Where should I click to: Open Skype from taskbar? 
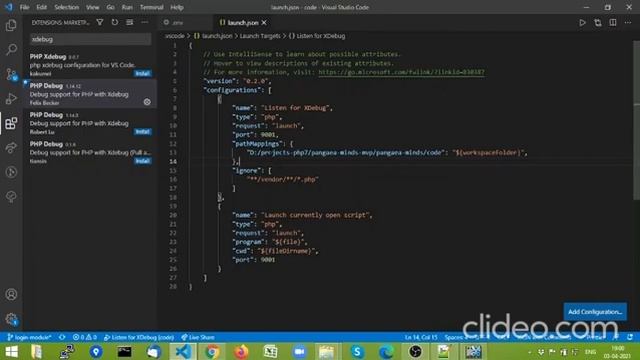point(357,351)
